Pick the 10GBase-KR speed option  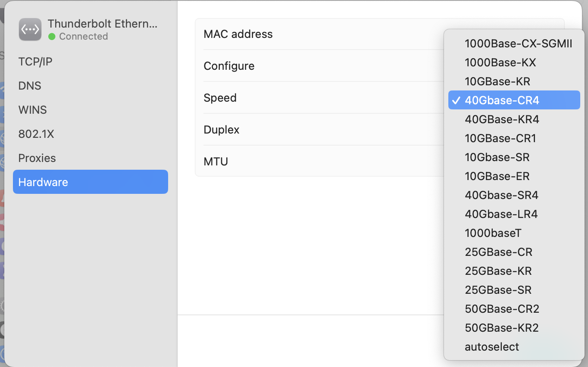[497, 81]
